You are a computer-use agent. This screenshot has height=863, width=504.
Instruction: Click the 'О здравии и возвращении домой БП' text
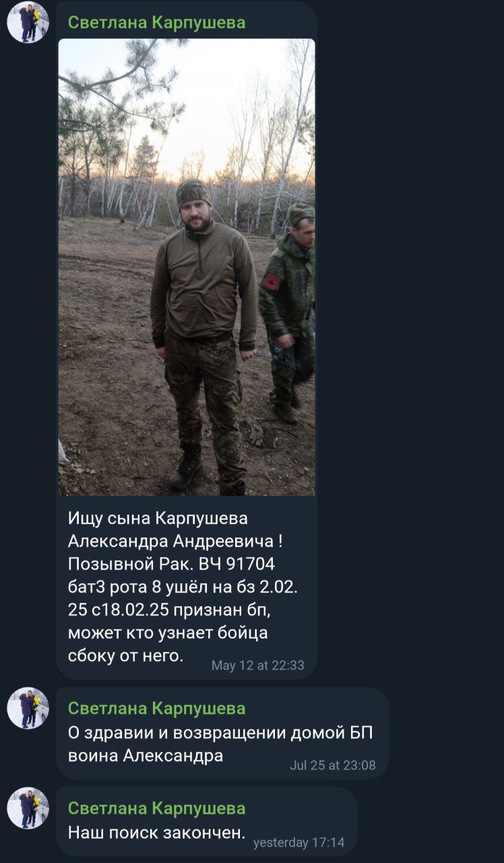220,733
